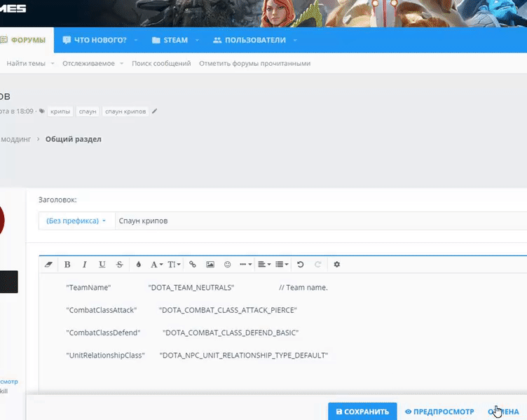Insert image via picture icon
Image resolution: width=527 pixels, height=420 pixels.
pyautogui.click(x=210, y=265)
